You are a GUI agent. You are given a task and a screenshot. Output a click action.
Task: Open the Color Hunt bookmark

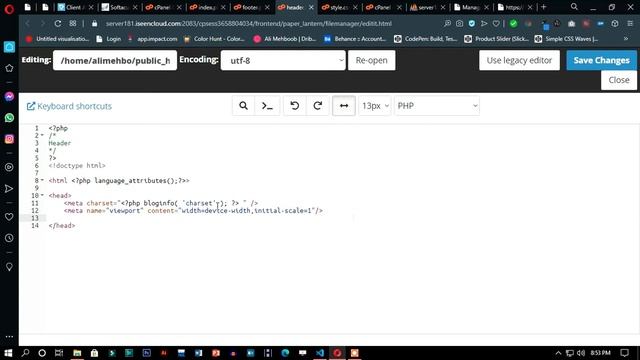click(214, 39)
